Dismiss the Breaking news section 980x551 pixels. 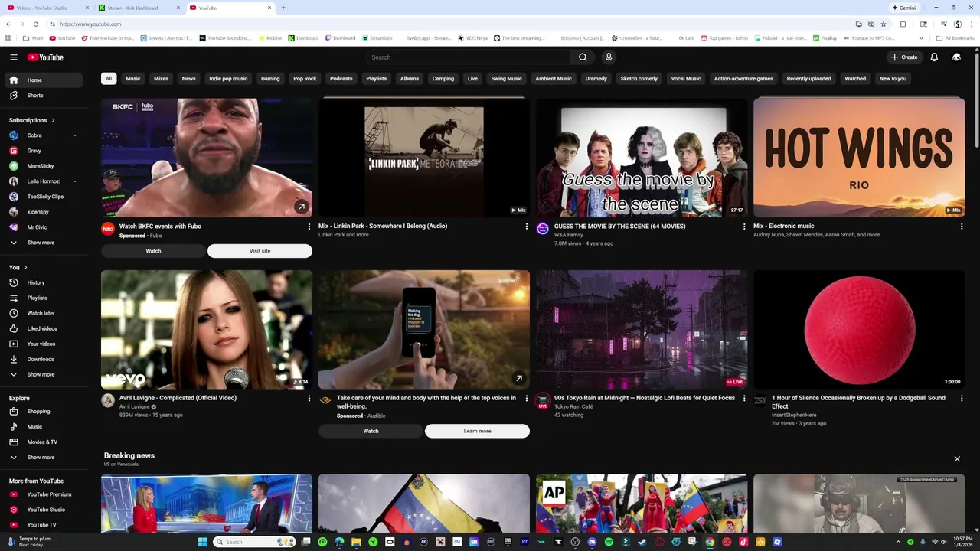[957, 459]
